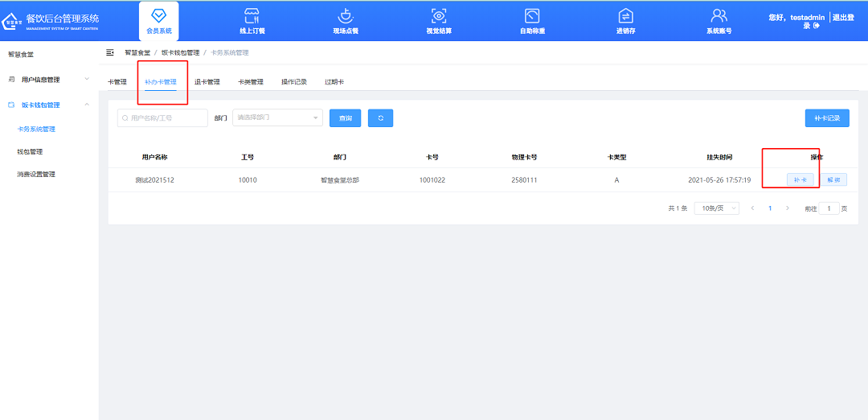Switch to the 退卡管理 tab
868x420 pixels.
tap(207, 82)
